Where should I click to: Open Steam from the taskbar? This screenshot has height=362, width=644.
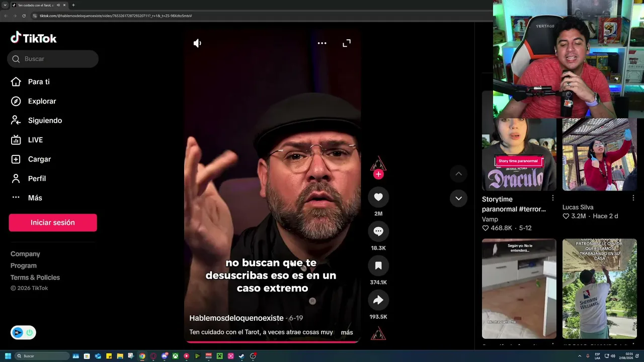click(x=242, y=356)
